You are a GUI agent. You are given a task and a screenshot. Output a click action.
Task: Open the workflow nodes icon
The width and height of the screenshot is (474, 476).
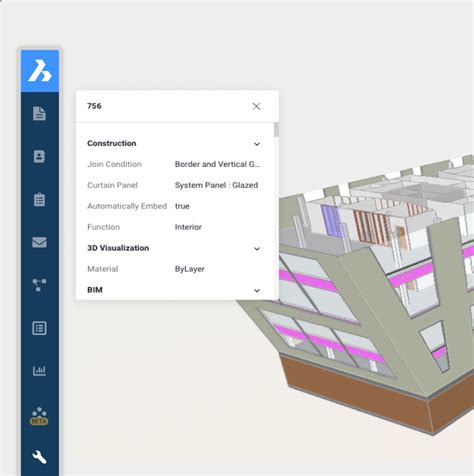pyautogui.click(x=39, y=285)
